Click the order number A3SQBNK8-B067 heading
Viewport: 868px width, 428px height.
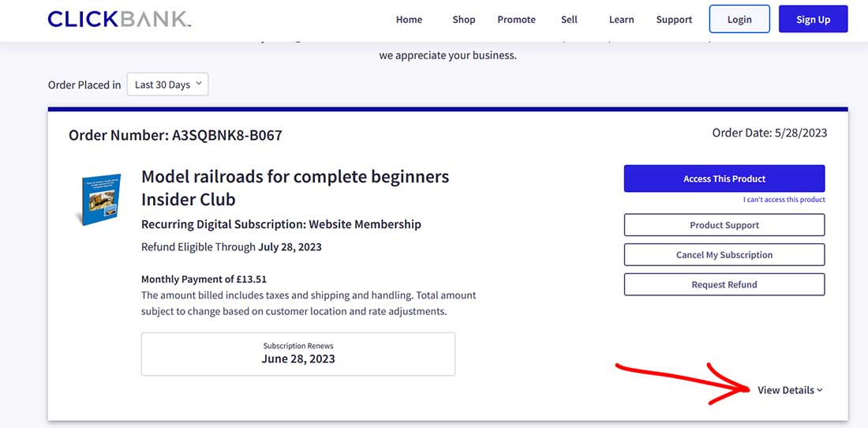[175, 135]
